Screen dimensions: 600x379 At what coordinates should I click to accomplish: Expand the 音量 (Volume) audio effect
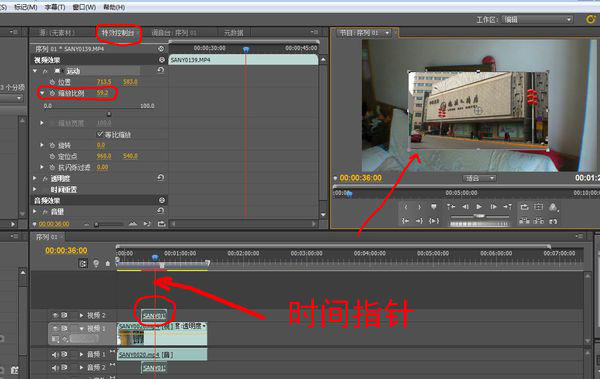click(x=35, y=211)
